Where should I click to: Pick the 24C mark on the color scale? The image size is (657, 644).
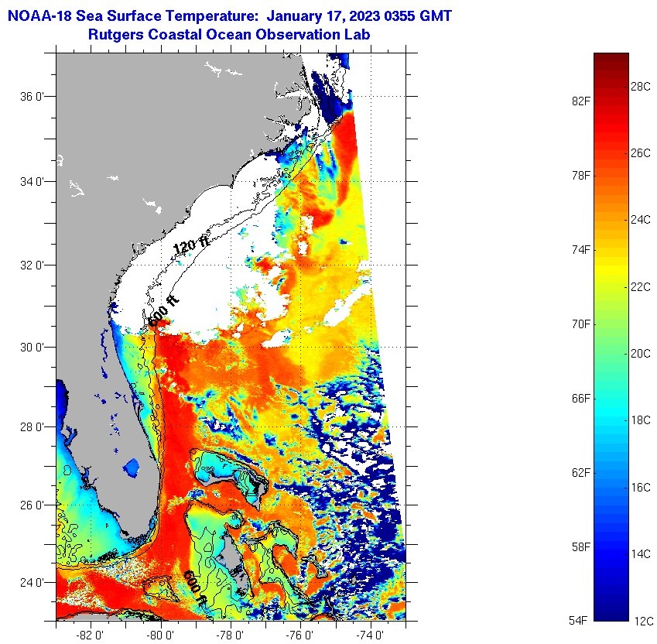tap(641, 220)
